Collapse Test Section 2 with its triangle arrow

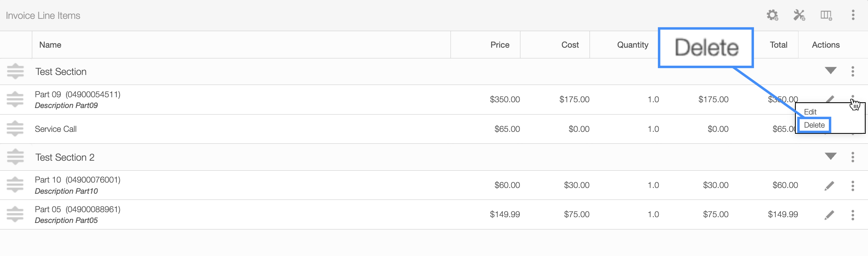[830, 156]
